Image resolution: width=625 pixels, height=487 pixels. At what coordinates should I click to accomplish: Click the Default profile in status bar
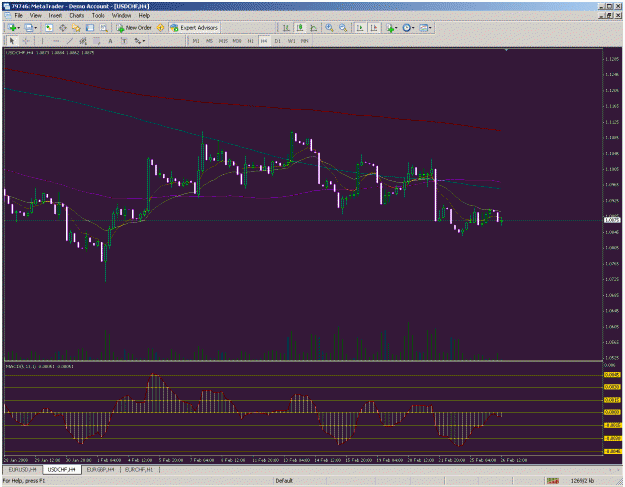coord(284,481)
